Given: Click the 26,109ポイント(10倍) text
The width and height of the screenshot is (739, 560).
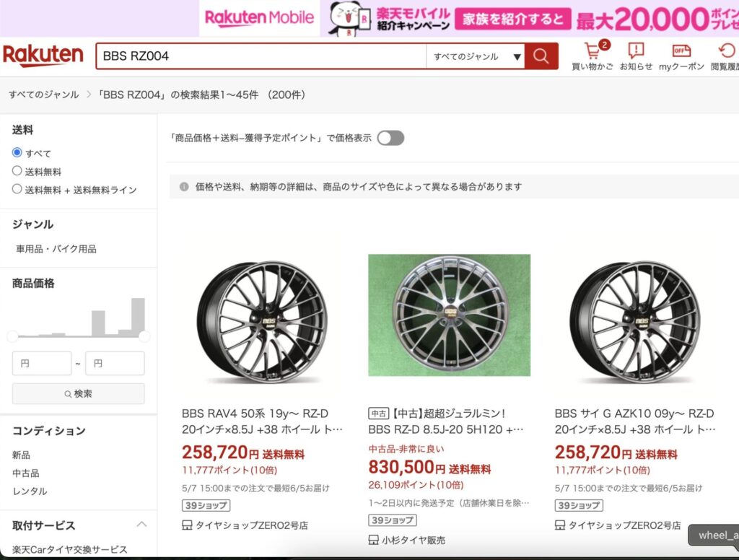Looking at the screenshot, I should coord(416,485).
